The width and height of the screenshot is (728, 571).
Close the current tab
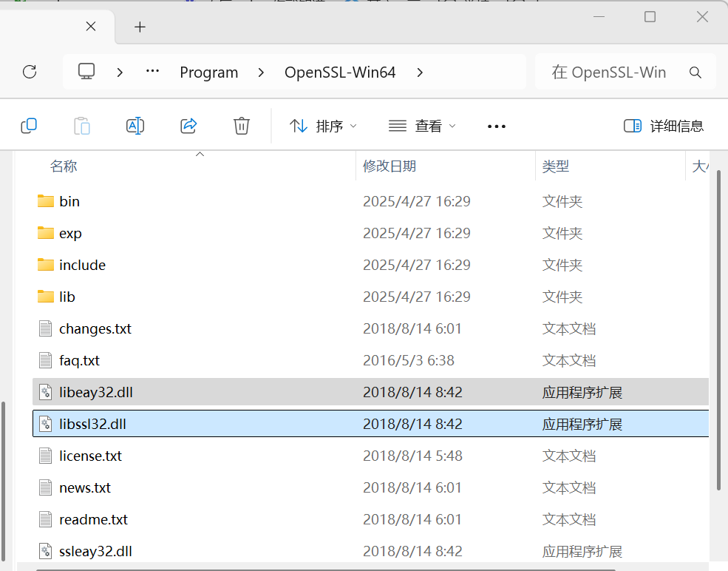coord(91,27)
